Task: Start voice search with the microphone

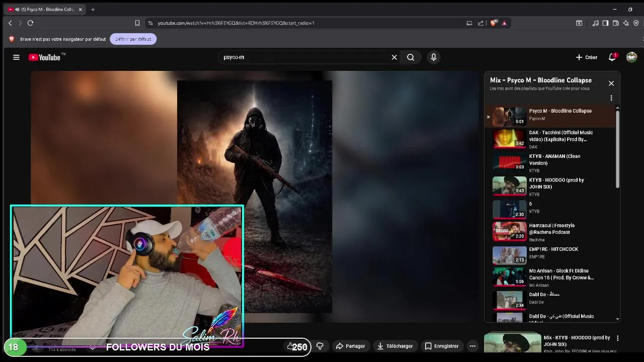Action: (x=433, y=57)
